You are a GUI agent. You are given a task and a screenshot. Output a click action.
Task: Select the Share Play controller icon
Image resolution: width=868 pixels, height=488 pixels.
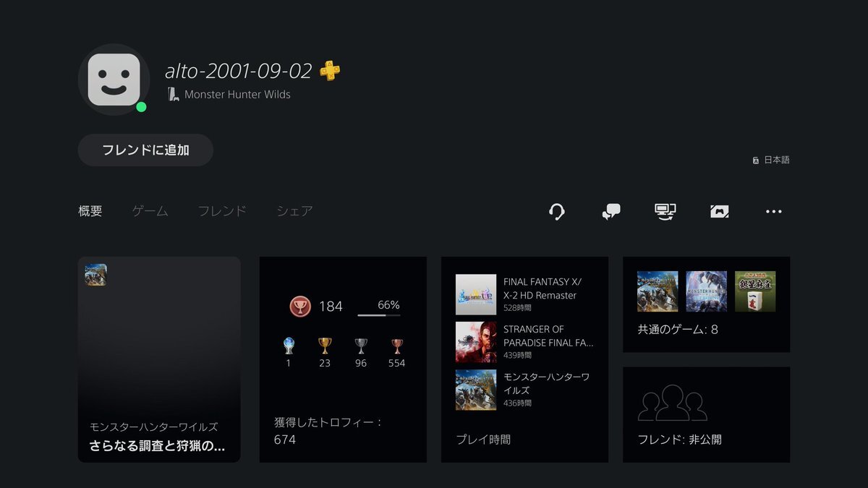[x=719, y=211]
